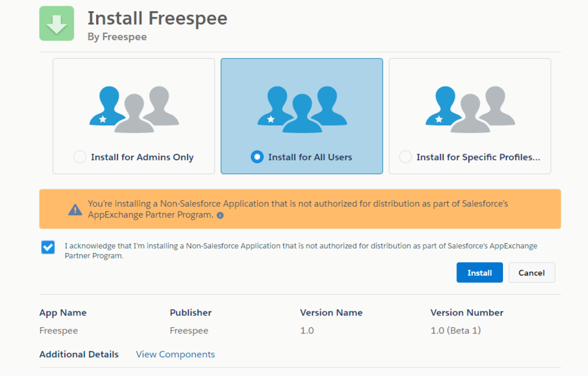
Task: Click the Install Freespee heading
Action: click(x=157, y=18)
